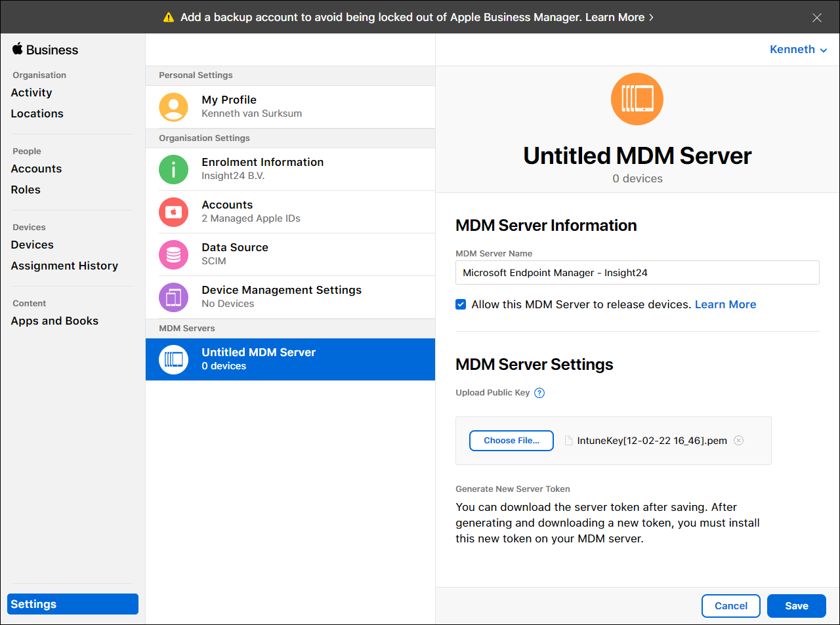Open Apps and Books
840x625 pixels.
[x=54, y=321]
